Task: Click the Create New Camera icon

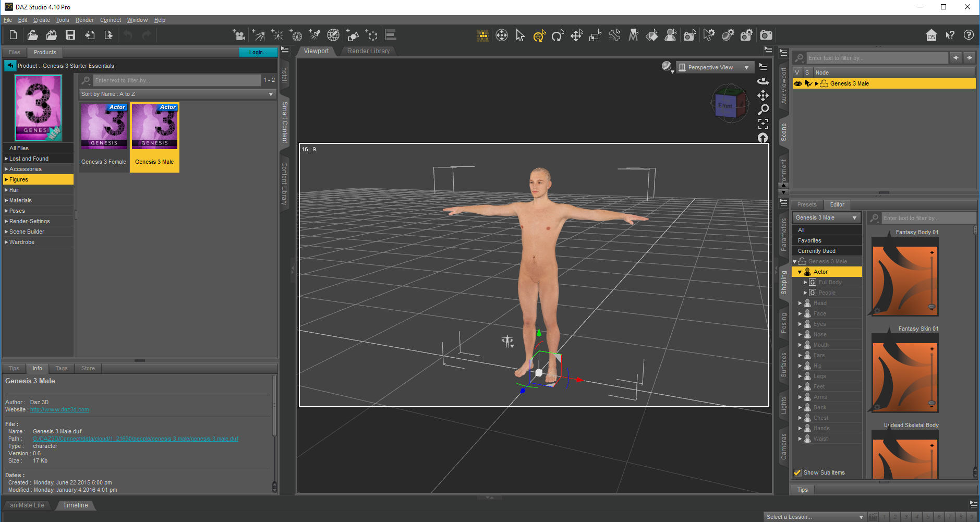Action: point(239,35)
